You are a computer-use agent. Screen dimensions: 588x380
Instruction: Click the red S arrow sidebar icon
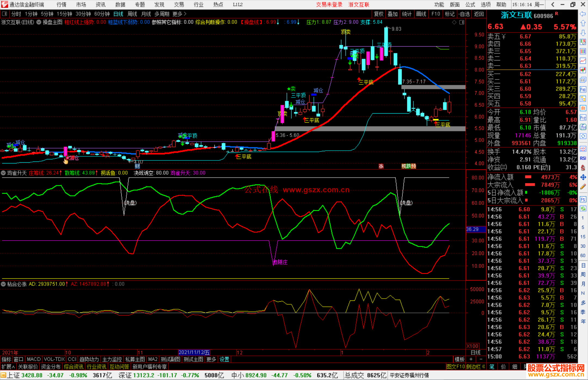coord(583,168)
